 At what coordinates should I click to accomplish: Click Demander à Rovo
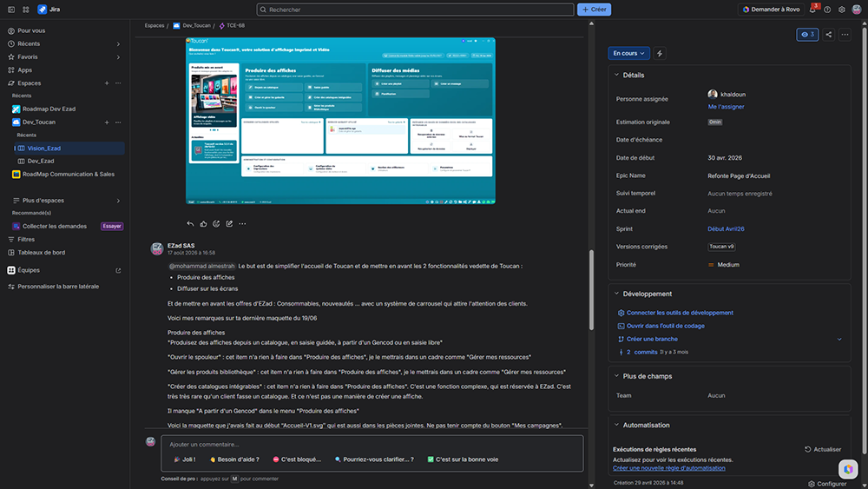pyautogui.click(x=771, y=10)
